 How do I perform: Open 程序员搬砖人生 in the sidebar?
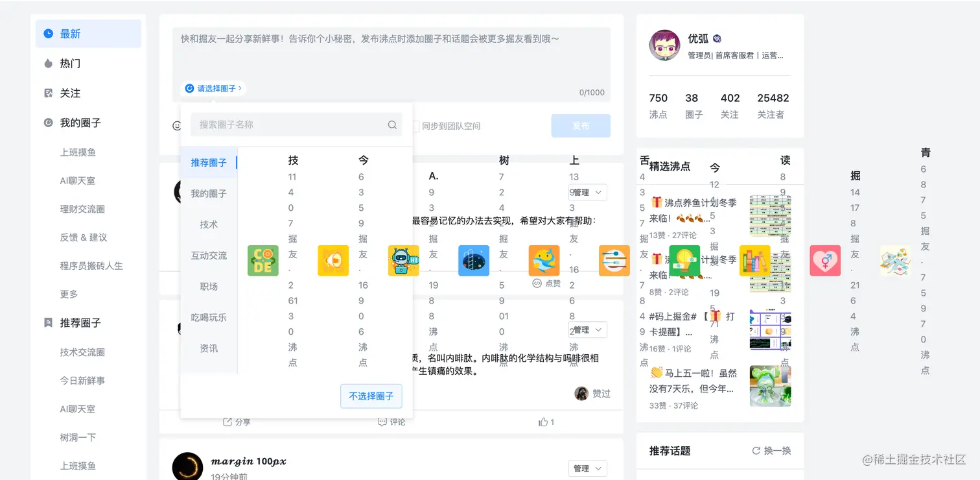click(x=91, y=266)
